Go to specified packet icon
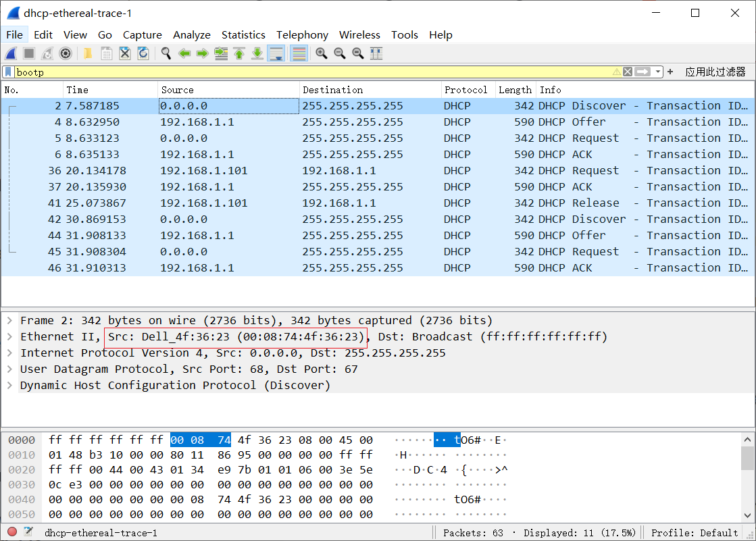Viewport: 756px width, 541px height. click(221, 53)
